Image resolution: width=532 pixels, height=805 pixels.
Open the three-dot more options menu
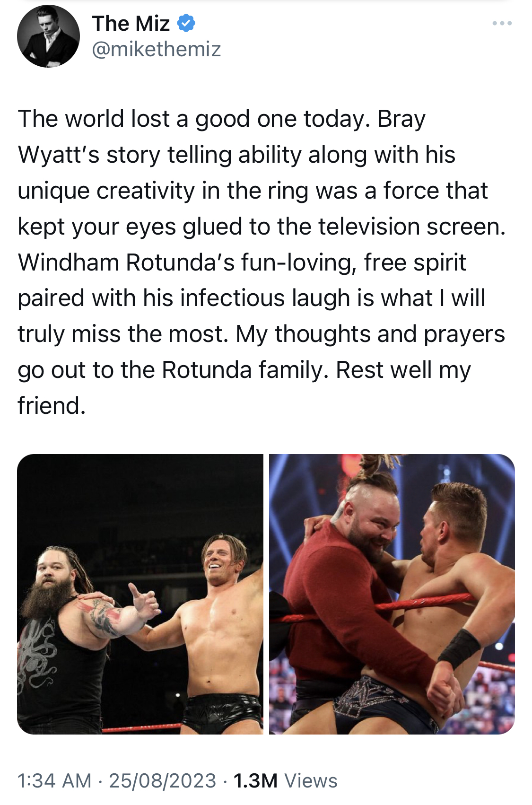(x=502, y=23)
